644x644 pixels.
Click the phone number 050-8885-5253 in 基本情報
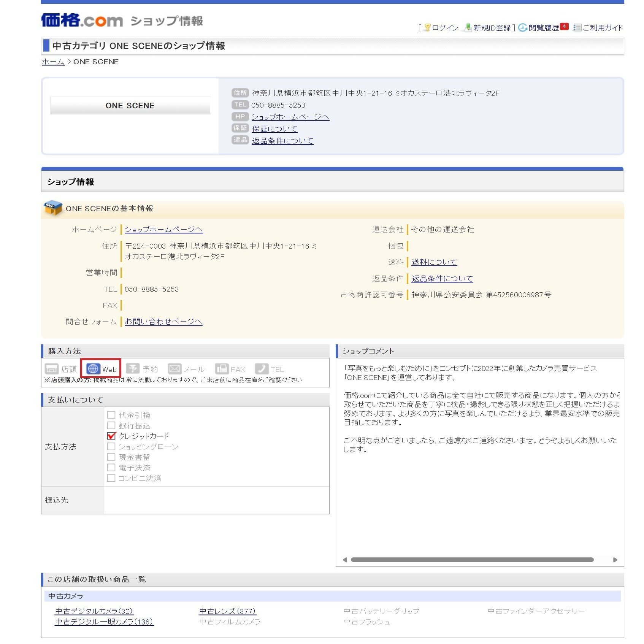pos(152,289)
